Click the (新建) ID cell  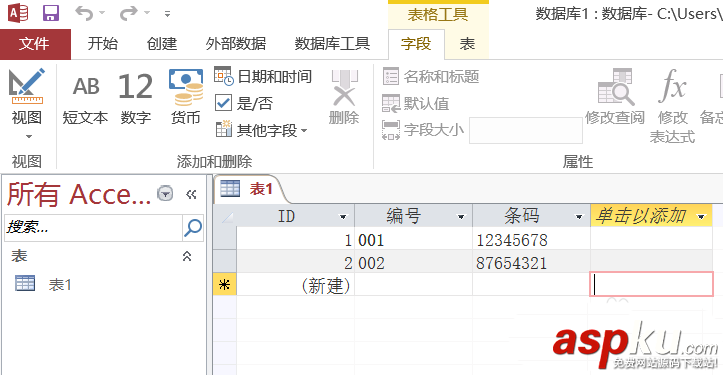(296, 285)
